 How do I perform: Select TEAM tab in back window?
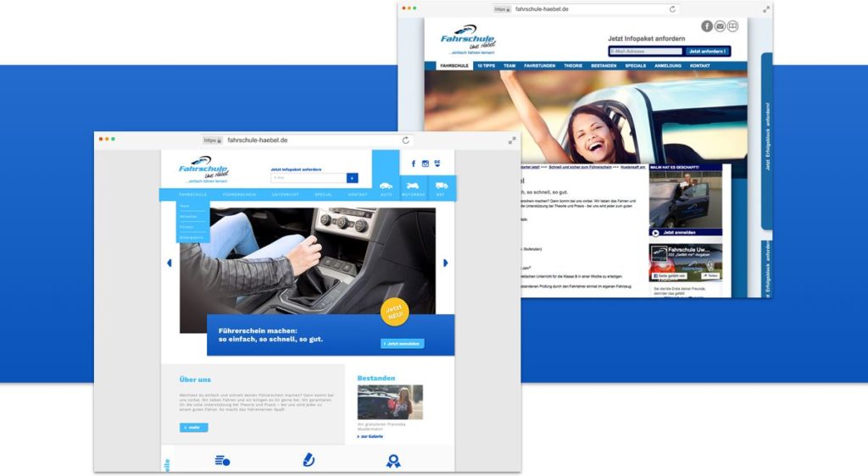pyautogui.click(x=509, y=66)
